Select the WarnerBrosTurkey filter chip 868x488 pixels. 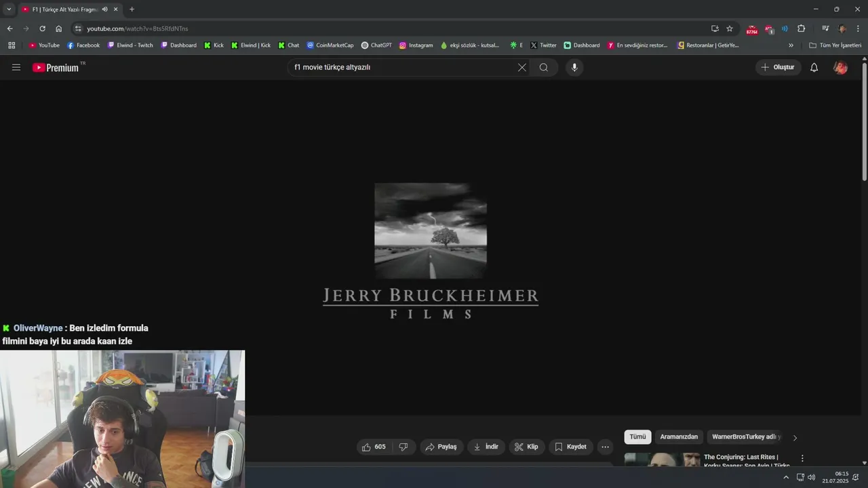click(x=746, y=437)
